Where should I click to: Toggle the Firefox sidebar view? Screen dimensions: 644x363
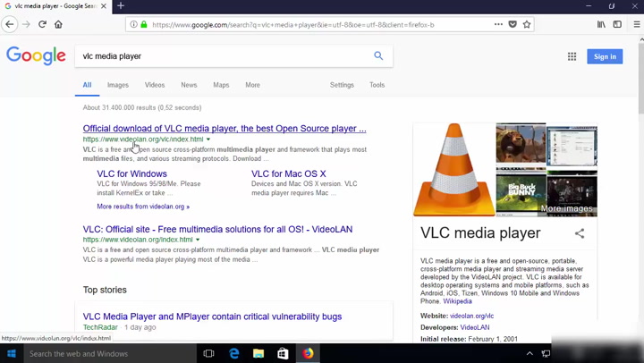[617, 24]
